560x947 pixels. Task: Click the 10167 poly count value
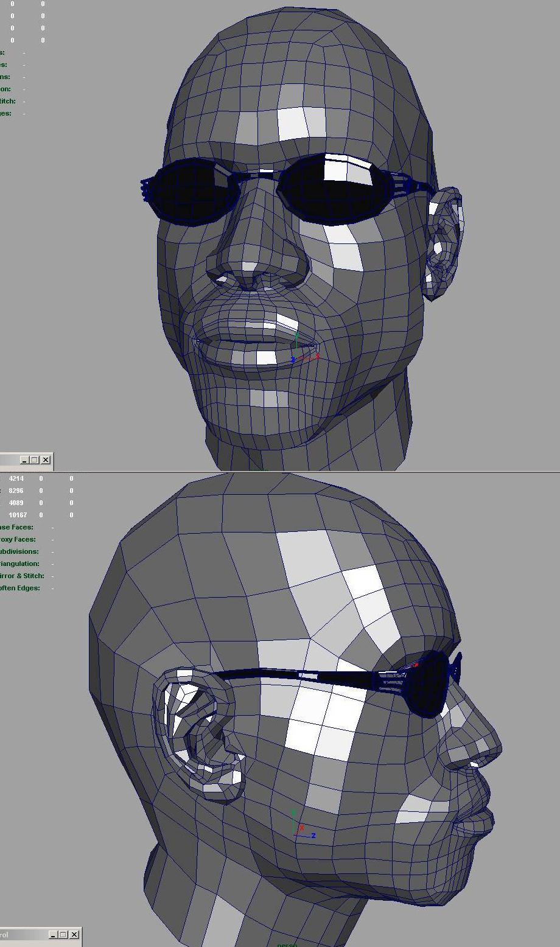coord(18,515)
